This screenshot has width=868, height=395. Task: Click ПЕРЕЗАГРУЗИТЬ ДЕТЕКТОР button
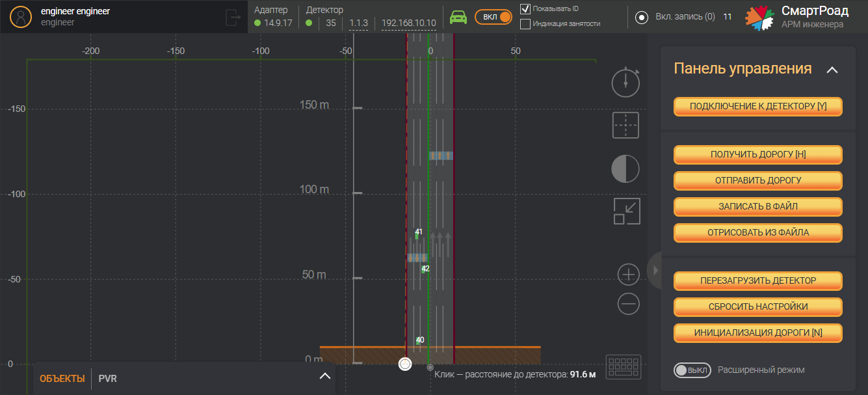tap(758, 281)
